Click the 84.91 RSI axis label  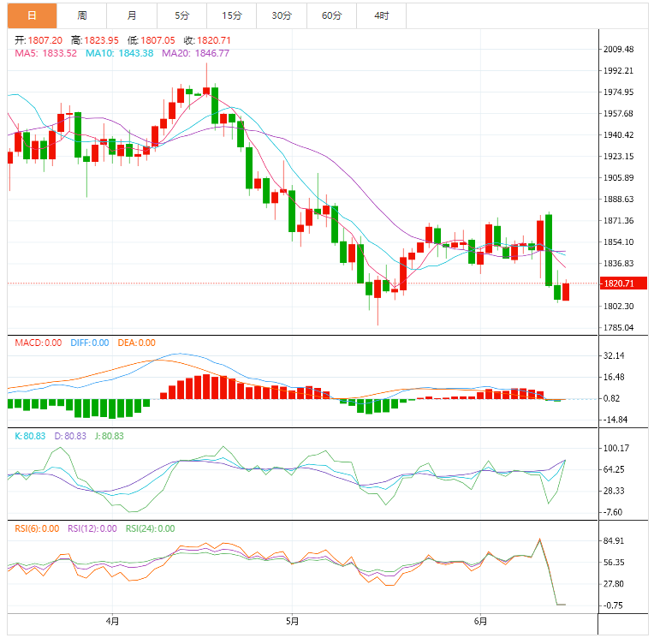614,541
